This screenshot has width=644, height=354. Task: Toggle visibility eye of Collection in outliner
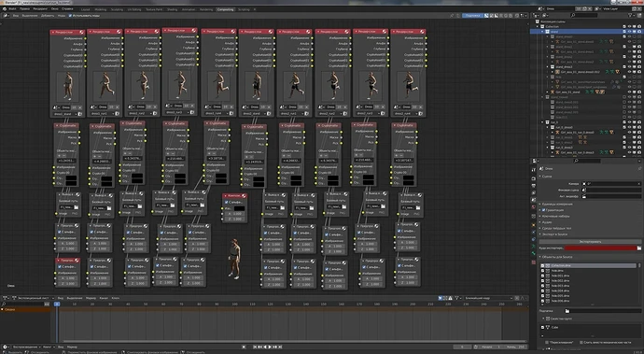tap(629, 26)
